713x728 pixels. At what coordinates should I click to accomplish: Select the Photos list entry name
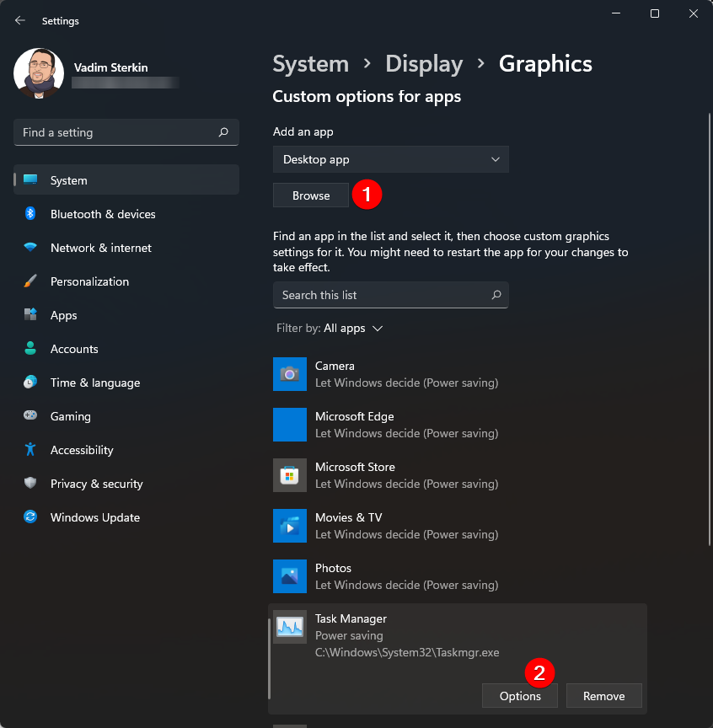[333, 568]
